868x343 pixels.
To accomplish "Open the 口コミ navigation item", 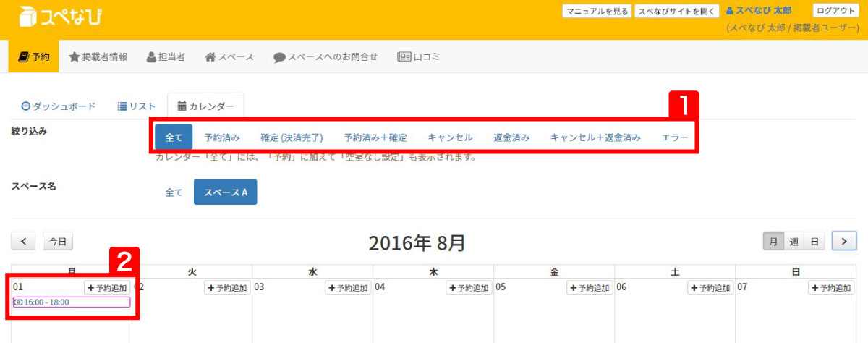I will (419, 56).
